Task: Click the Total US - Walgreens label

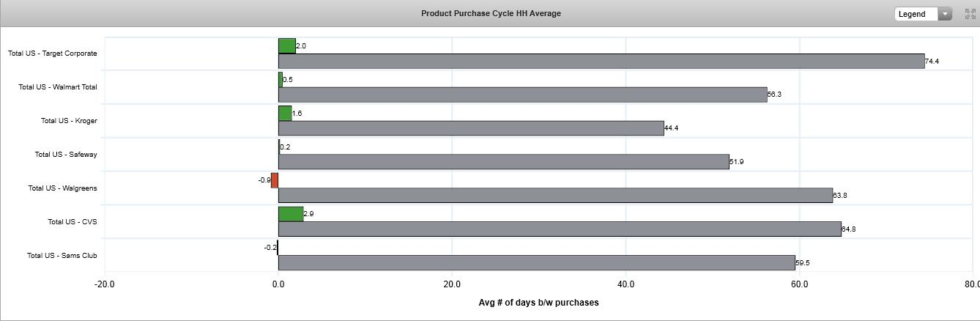Action: point(62,188)
